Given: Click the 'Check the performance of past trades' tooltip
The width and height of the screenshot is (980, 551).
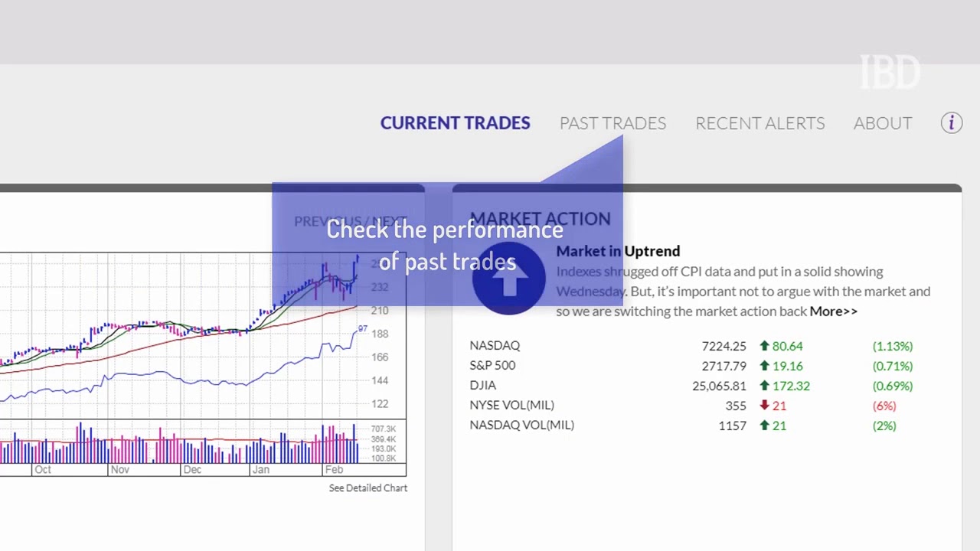Looking at the screenshot, I should (444, 246).
